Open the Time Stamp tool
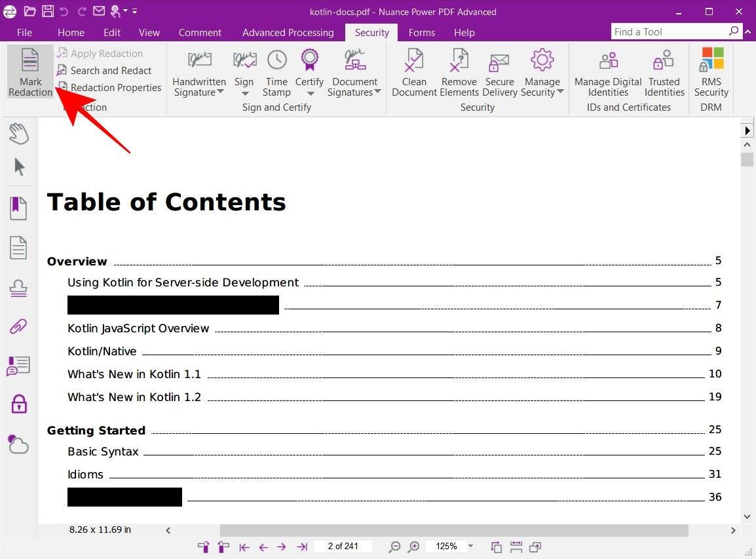756x559 pixels. tap(276, 72)
